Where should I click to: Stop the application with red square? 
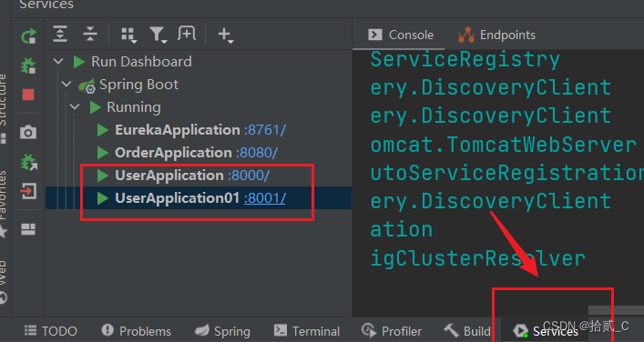28,95
